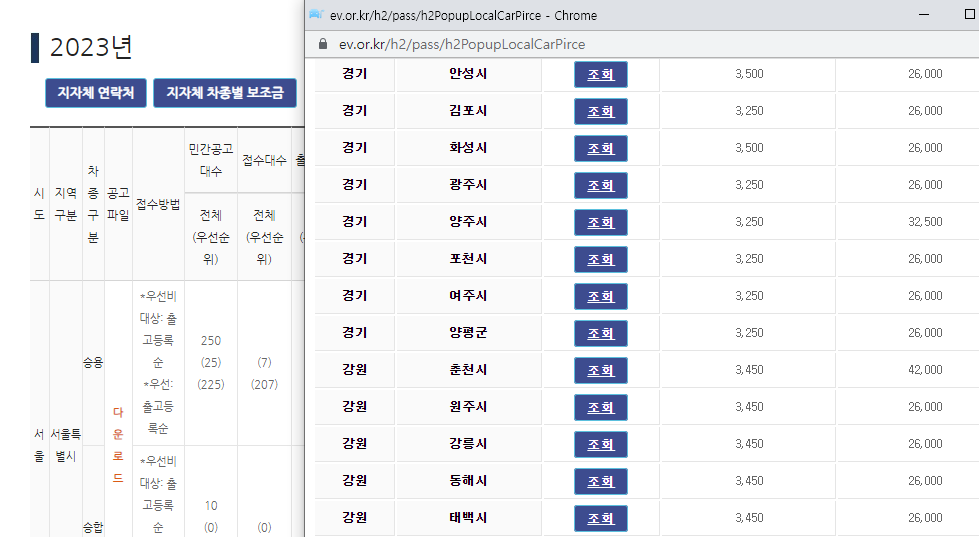
Task: Open 조회 for 춘천시
Action: (601, 370)
